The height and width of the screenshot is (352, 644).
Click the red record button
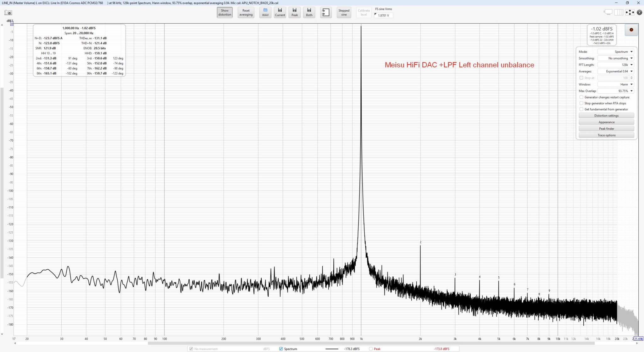coord(631,30)
